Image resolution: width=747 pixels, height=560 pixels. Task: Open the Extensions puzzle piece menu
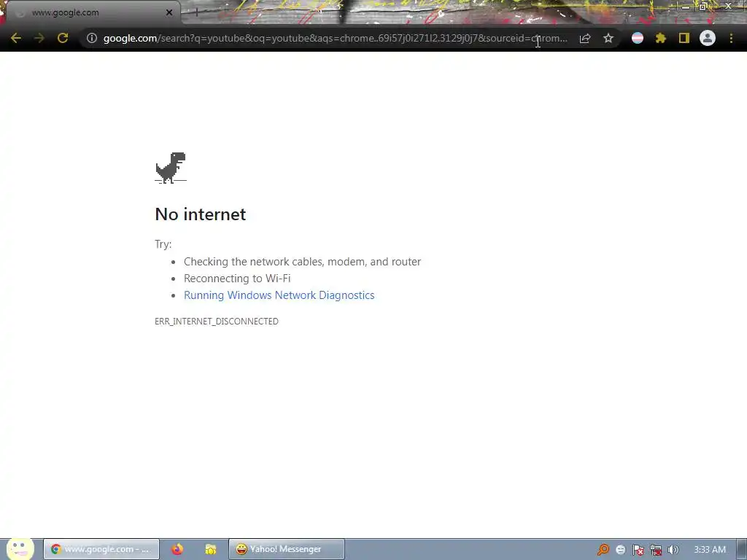[661, 38]
